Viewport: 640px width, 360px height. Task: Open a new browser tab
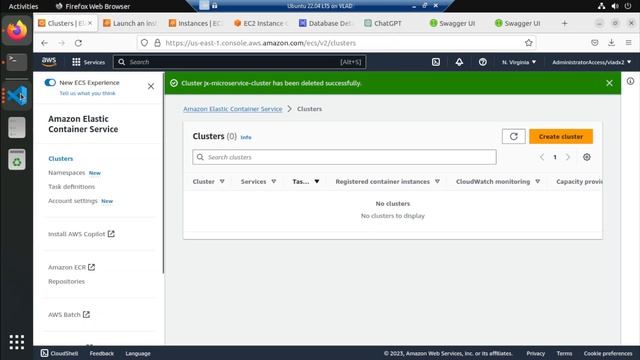coord(564,23)
